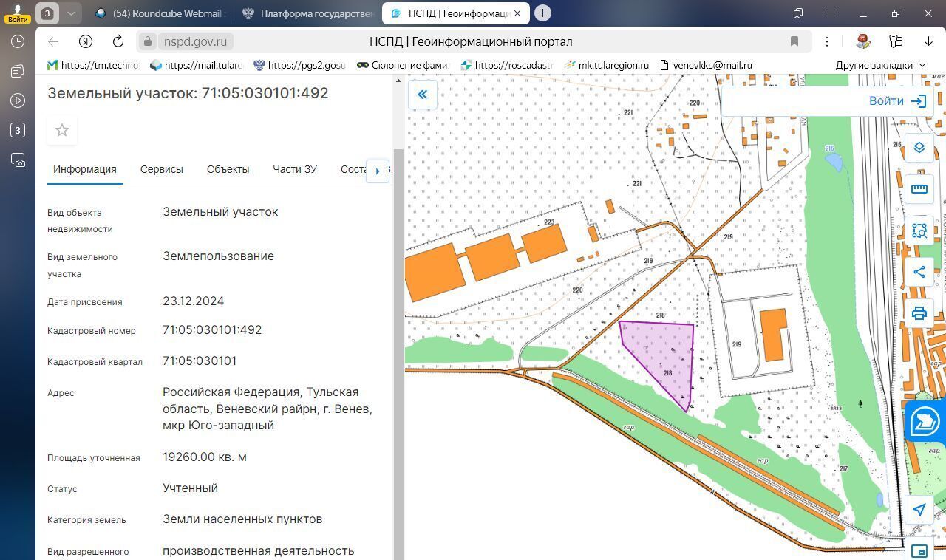Screen dimensions: 946x560
Task: Click the Войти login link on the map
Action: coord(897,101)
